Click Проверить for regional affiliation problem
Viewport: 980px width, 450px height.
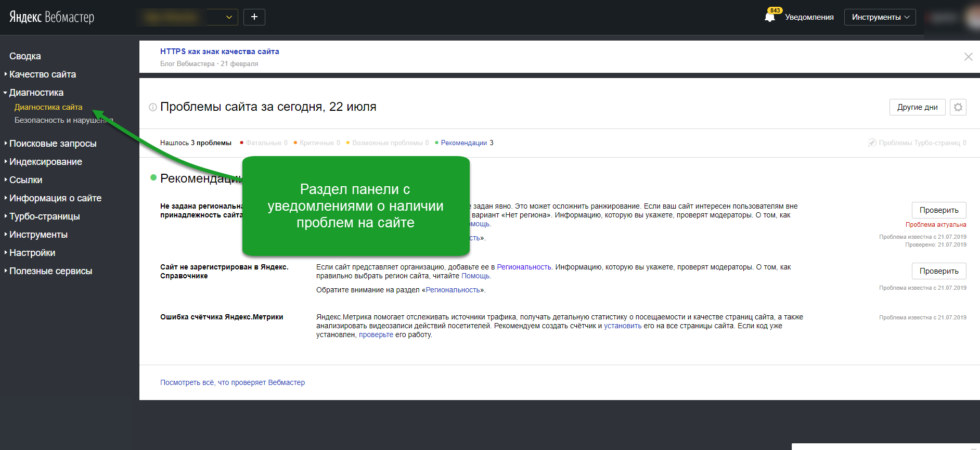pyautogui.click(x=939, y=210)
